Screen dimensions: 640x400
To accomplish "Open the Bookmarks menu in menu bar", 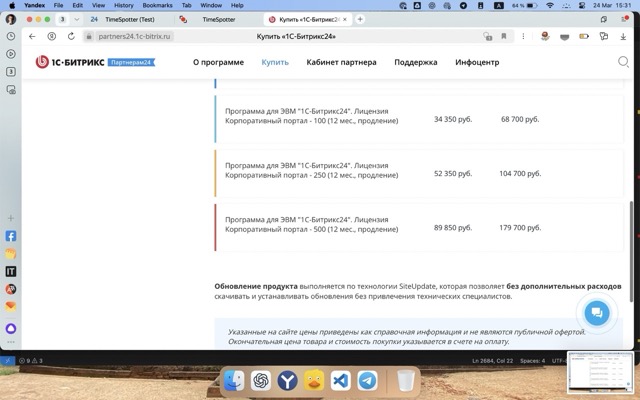I will (x=157, y=5).
